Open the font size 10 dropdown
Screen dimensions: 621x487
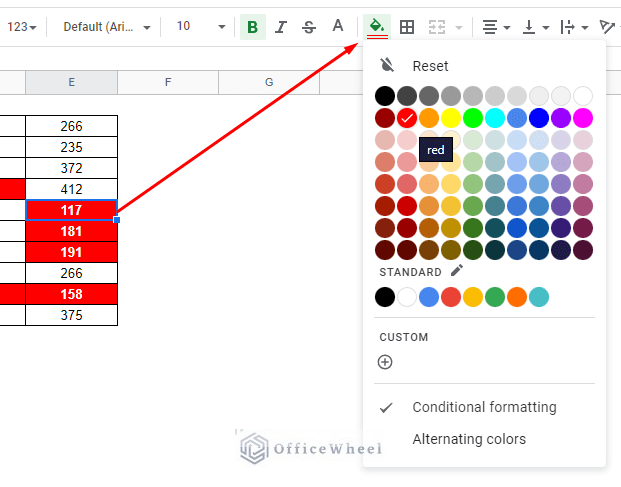tap(201, 27)
